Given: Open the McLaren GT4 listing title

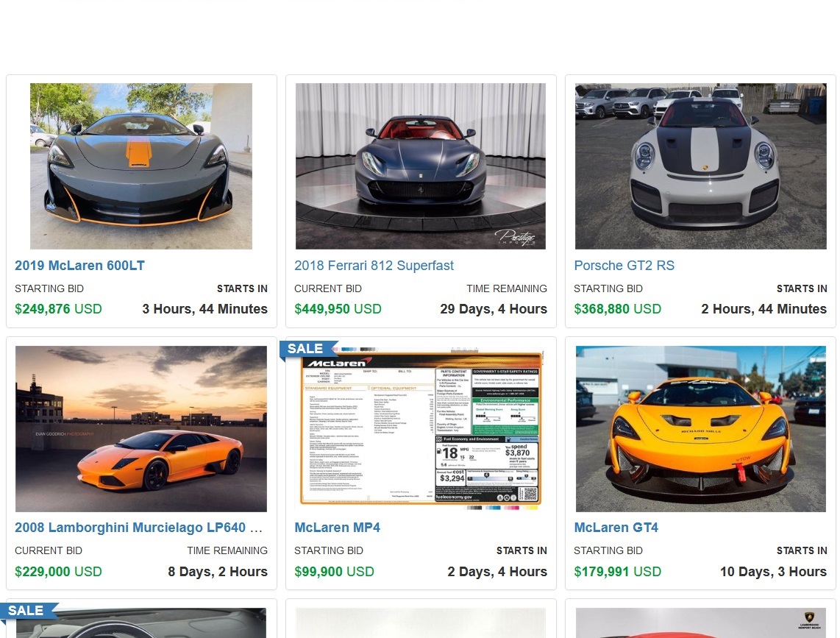Looking at the screenshot, I should (616, 528).
